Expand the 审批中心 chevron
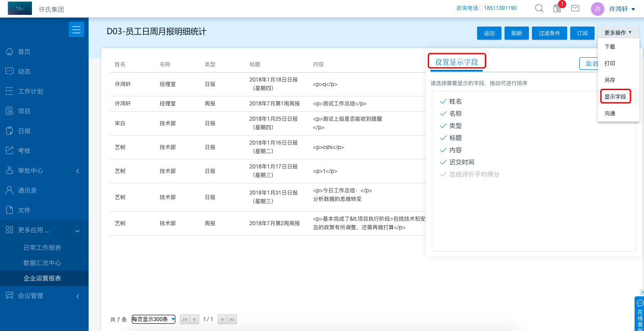Viewport: 644px width, 331px height. tap(77, 171)
